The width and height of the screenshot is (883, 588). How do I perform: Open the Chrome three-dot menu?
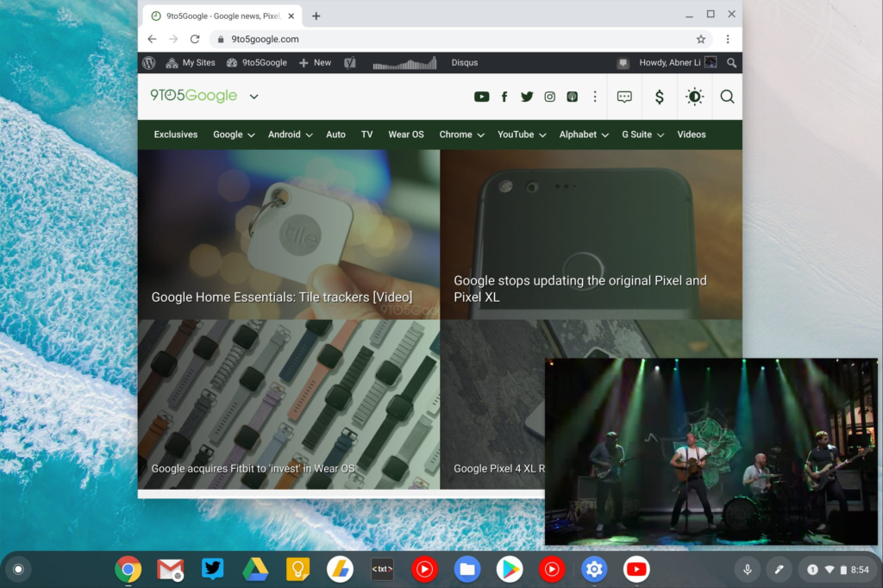pos(728,39)
